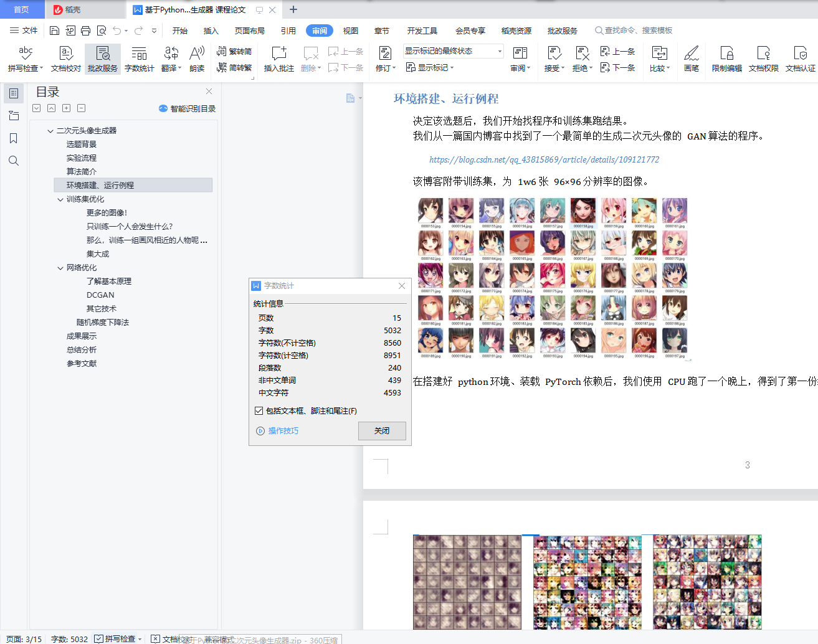Jump to 算法简介 in the outline

point(82,172)
